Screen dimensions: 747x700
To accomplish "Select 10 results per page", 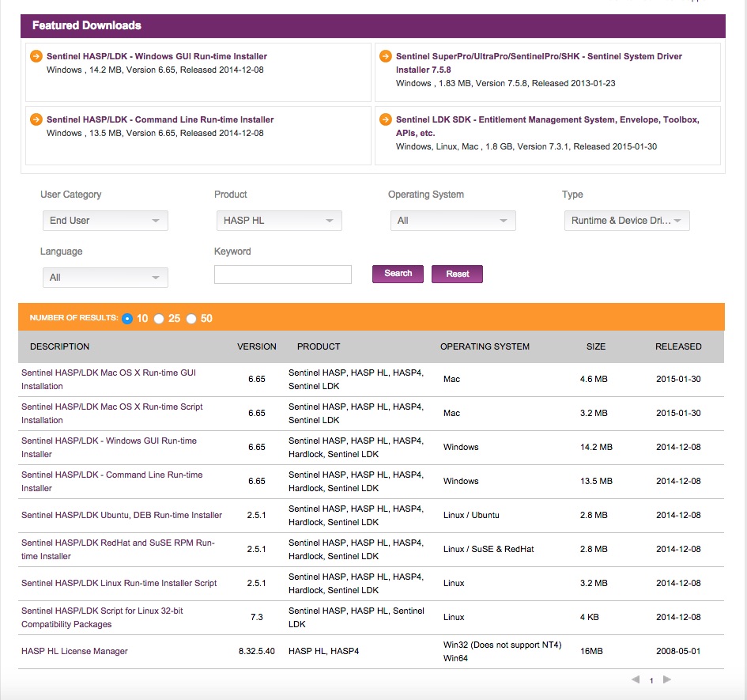I will 127,319.
